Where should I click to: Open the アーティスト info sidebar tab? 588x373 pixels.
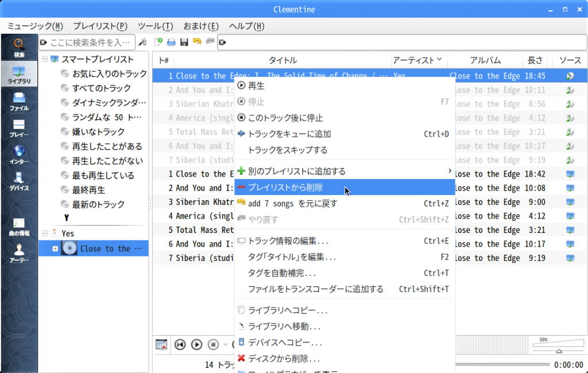point(19,254)
